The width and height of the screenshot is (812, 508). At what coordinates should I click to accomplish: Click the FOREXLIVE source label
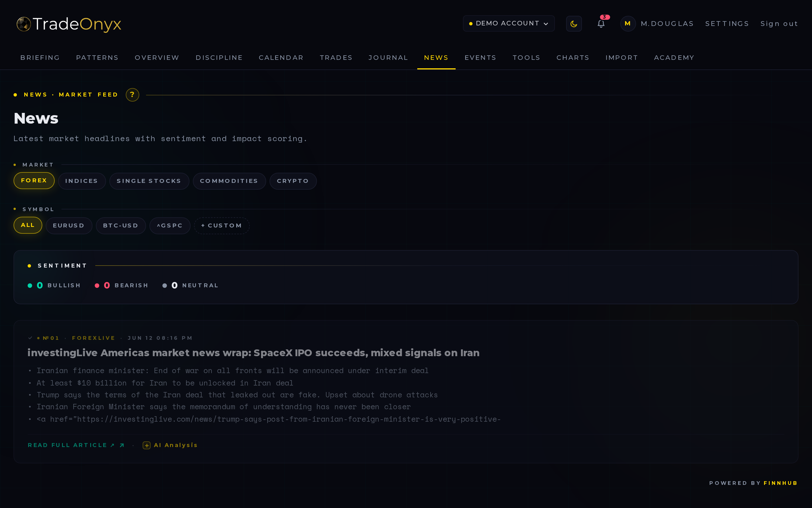click(94, 338)
